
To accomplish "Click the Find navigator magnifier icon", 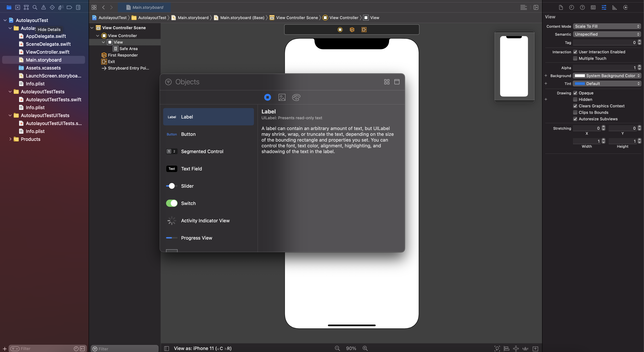I will click(35, 8).
